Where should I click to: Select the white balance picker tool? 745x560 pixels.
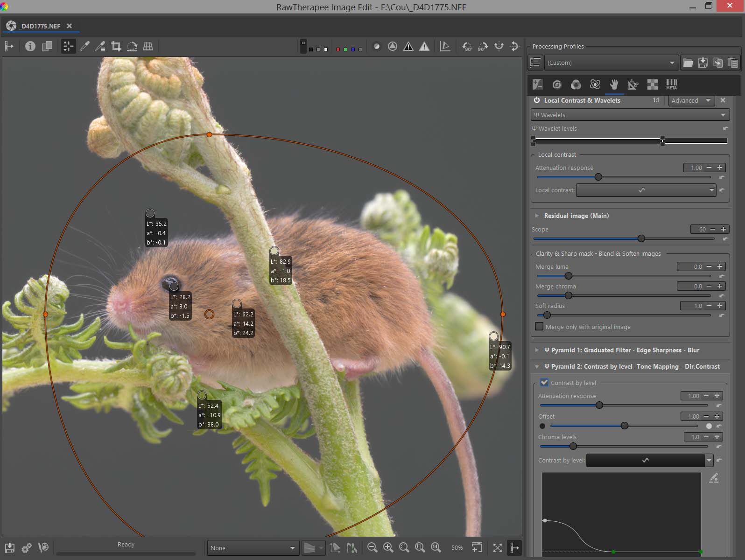tap(84, 46)
